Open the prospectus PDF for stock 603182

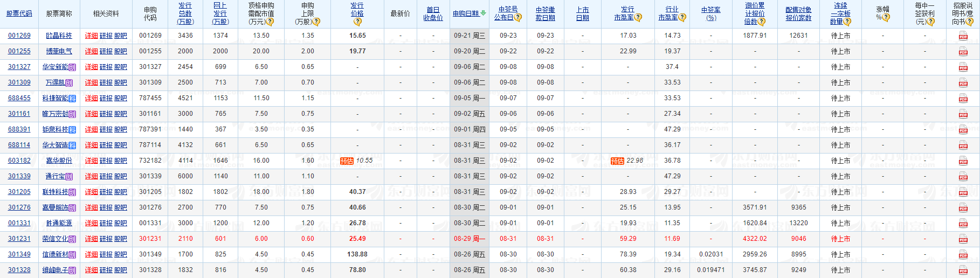coord(963,161)
